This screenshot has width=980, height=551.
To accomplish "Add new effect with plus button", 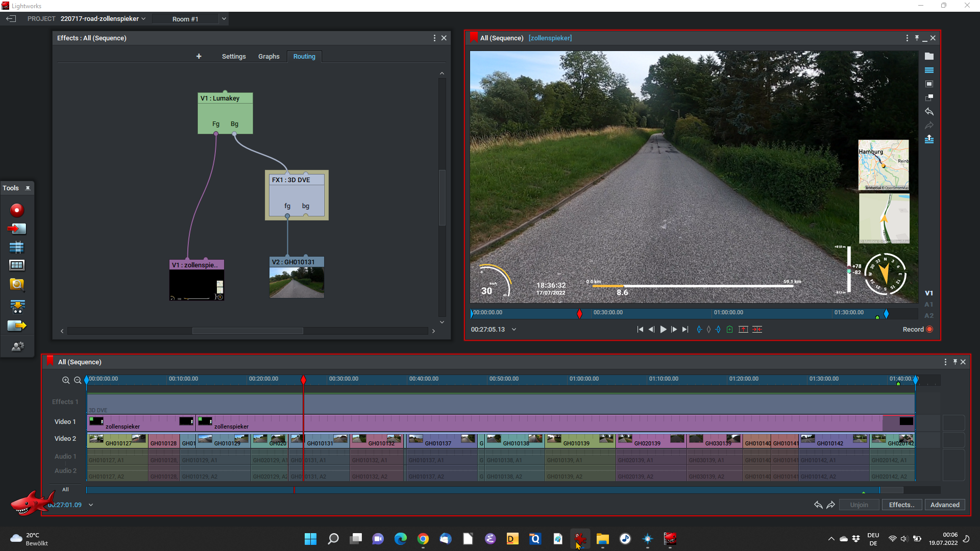I will tap(199, 56).
